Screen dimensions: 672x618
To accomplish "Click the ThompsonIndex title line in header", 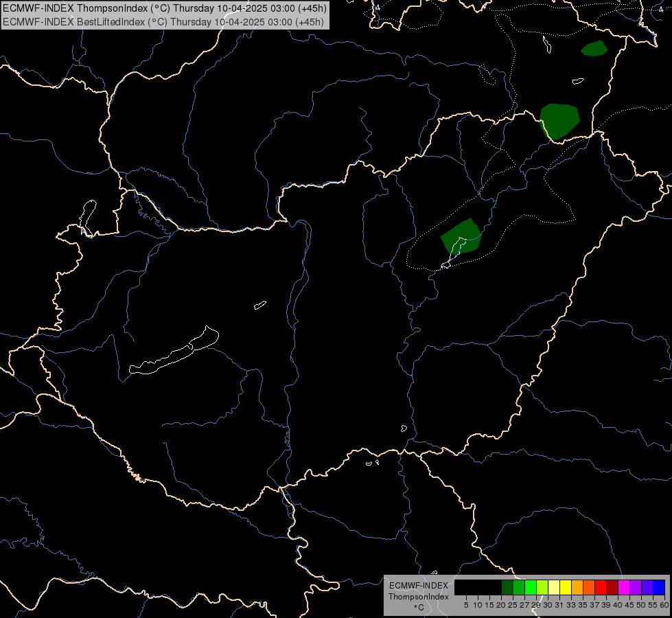I will [x=165, y=8].
